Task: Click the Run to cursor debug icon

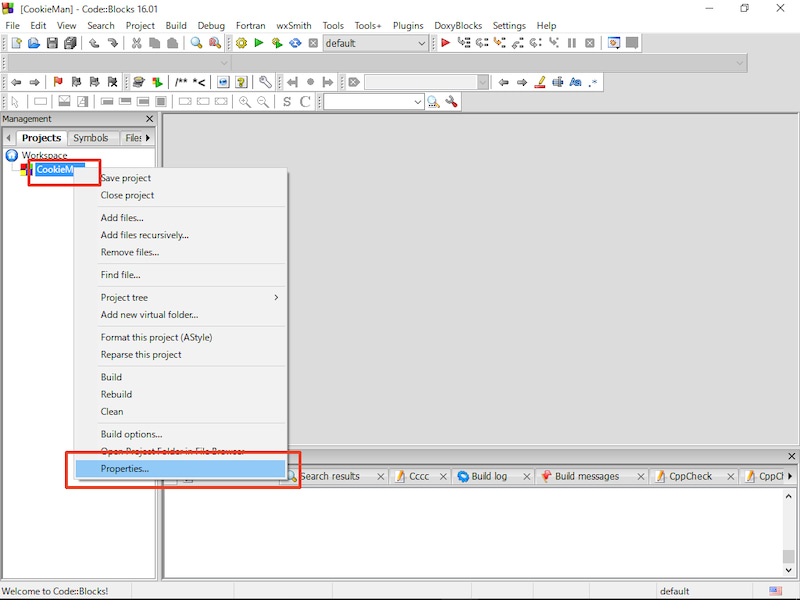Action: [x=464, y=43]
